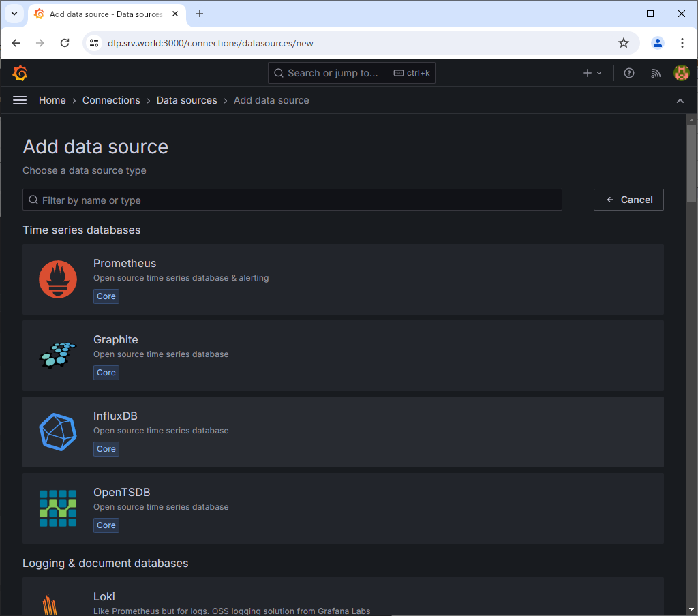698x616 pixels.
Task: Click the OpenTSDB grid logo
Action: point(58,508)
